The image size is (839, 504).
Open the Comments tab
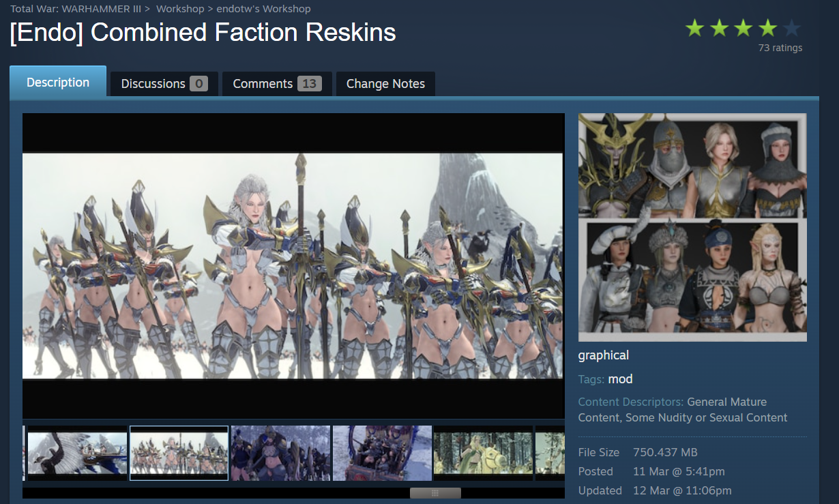tap(277, 84)
